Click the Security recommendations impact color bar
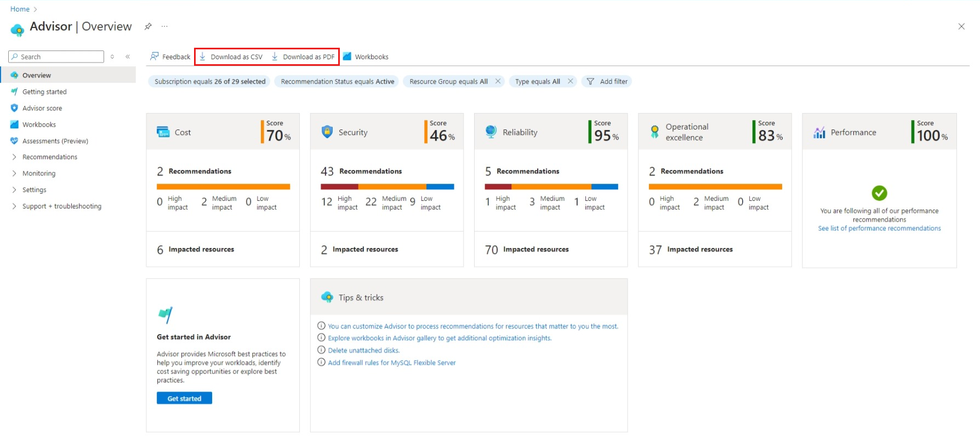Screen dimensions: 980x446 tap(387, 187)
